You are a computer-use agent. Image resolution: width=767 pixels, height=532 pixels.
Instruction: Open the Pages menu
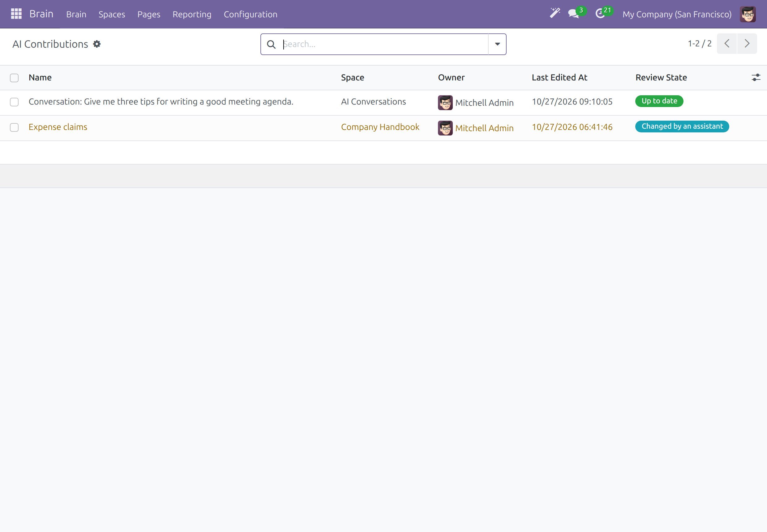click(x=149, y=14)
